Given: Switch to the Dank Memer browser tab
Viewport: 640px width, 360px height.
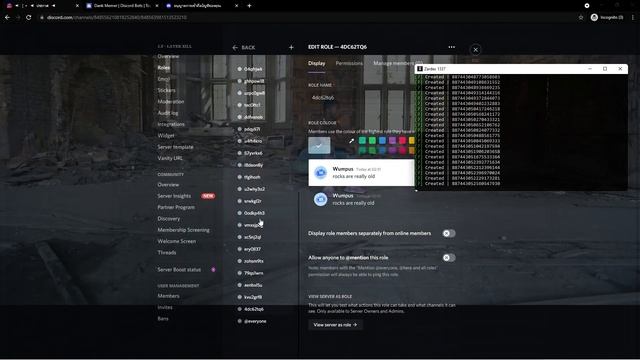Looking at the screenshot, I should 122,6.
